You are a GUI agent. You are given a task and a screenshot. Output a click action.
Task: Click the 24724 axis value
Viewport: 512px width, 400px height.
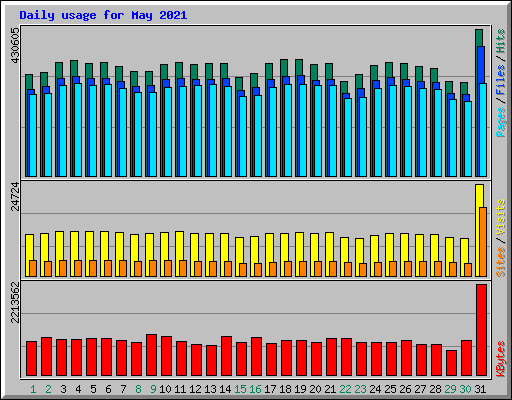15,197
